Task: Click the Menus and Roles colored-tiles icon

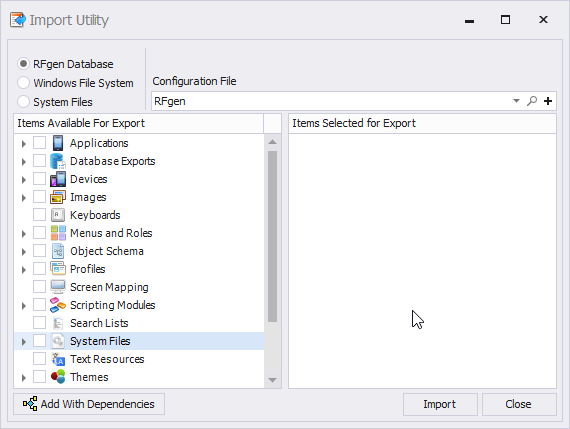Action: pos(58,233)
